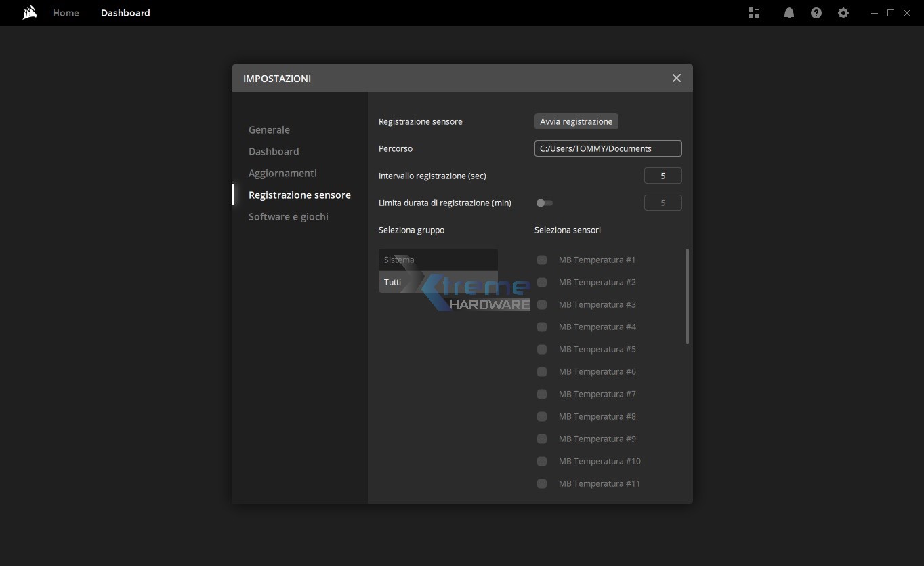
Task: Open the help question mark icon
Action: click(x=816, y=13)
